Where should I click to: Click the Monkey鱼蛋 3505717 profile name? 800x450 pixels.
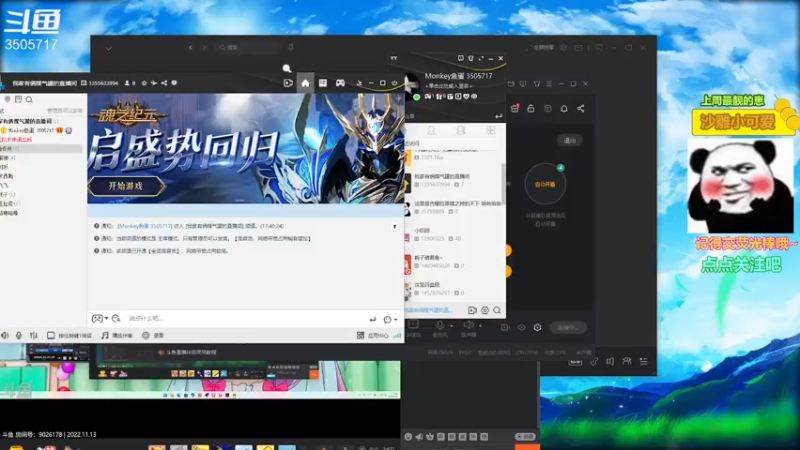tap(458, 76)
